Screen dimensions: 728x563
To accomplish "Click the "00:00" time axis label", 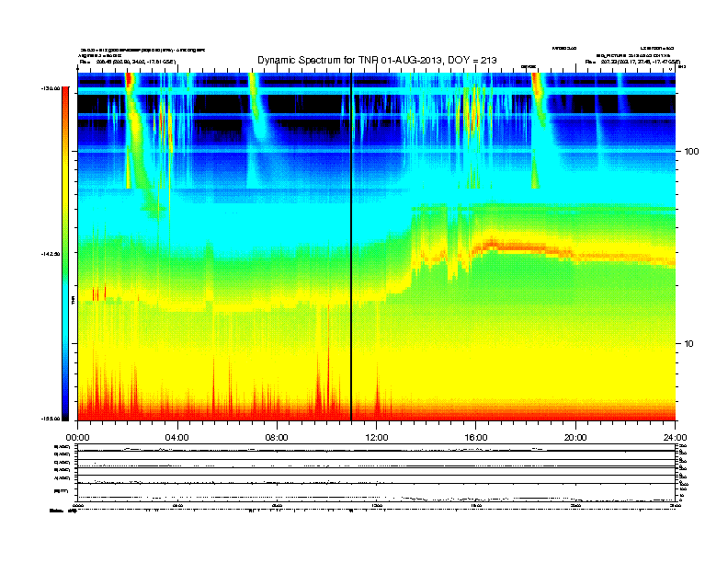I will (x=78, y=438).
